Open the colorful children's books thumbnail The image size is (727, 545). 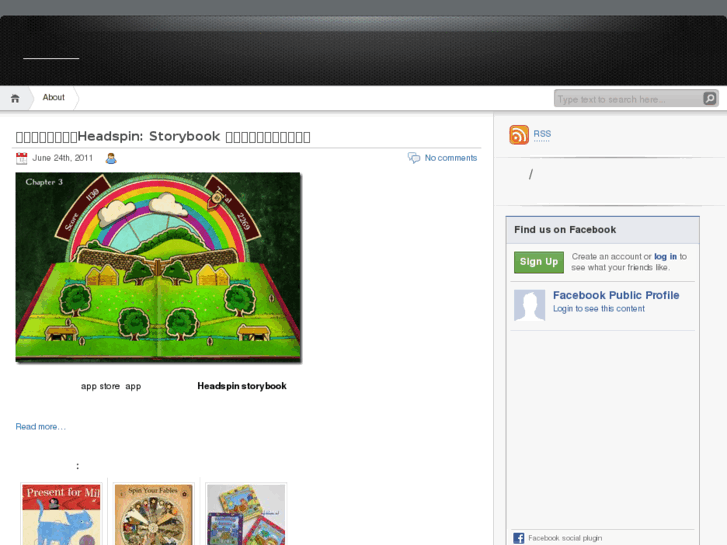(246, 514)
